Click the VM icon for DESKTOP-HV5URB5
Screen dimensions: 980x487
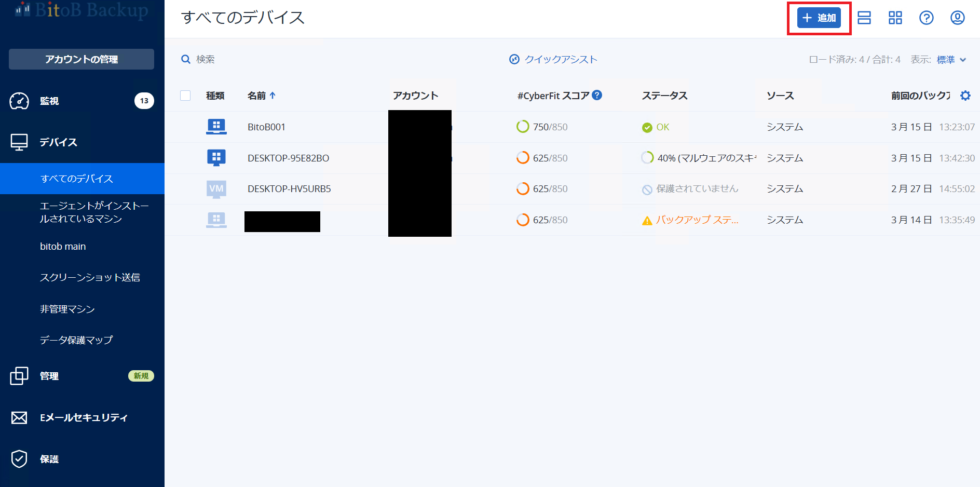coord(216,188)
